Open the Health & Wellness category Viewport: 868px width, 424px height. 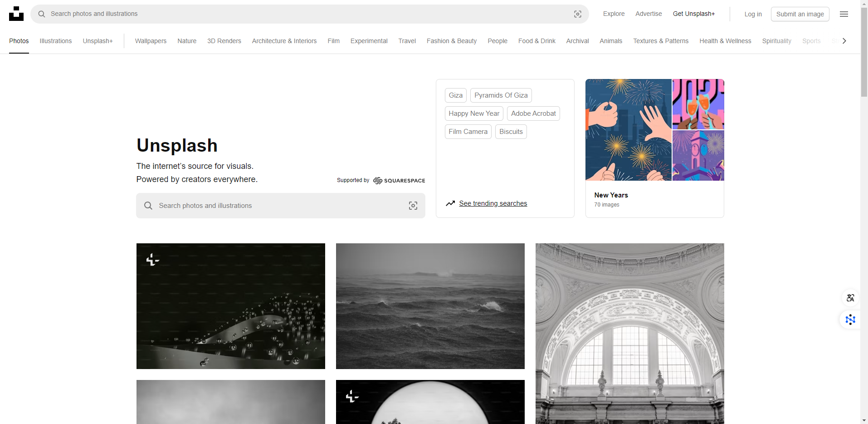click(725, 41)
